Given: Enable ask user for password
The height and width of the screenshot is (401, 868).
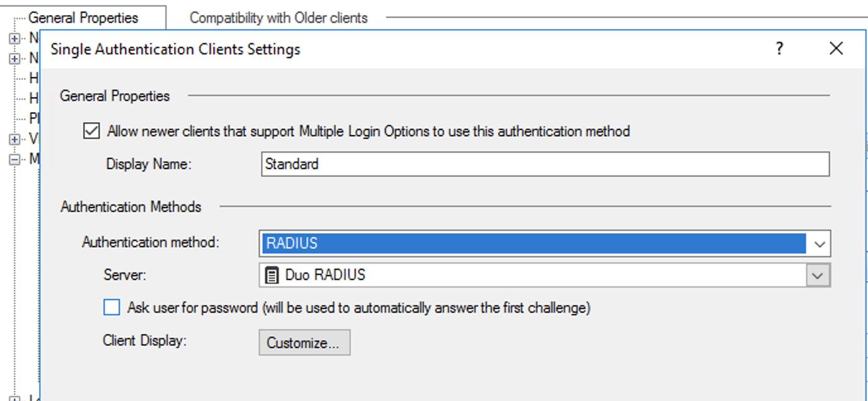Looking at the screenshot, I should (111, 306).
